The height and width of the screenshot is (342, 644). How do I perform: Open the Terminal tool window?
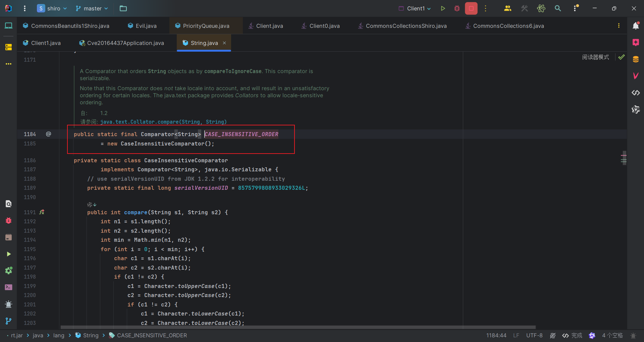pos(8,287)
